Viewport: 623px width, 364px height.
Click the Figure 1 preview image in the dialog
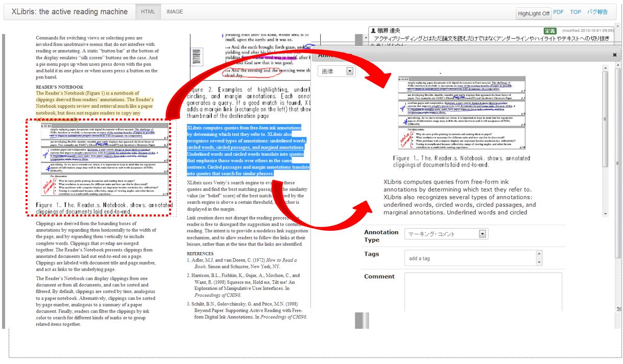[x=462, y=112]
